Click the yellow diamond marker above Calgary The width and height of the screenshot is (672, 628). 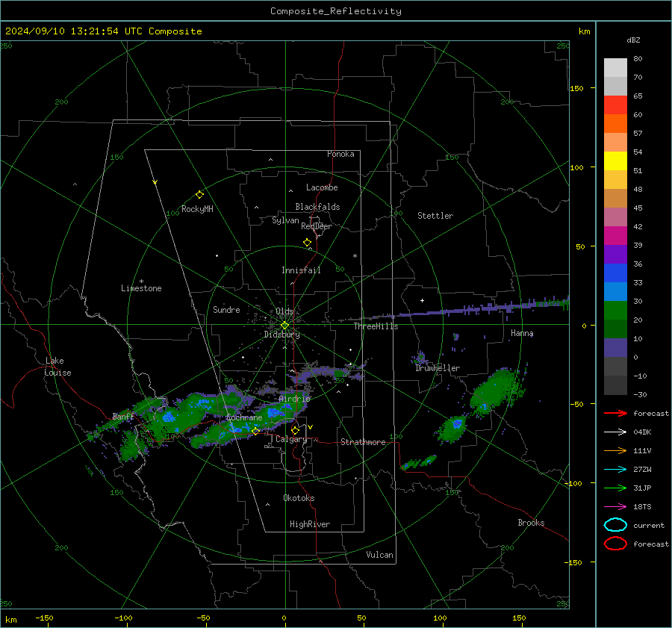[295, 430]
